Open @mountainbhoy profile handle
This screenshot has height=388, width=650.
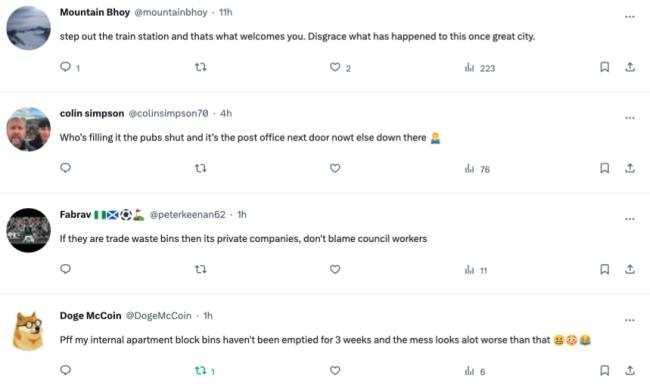pos(171,12)
